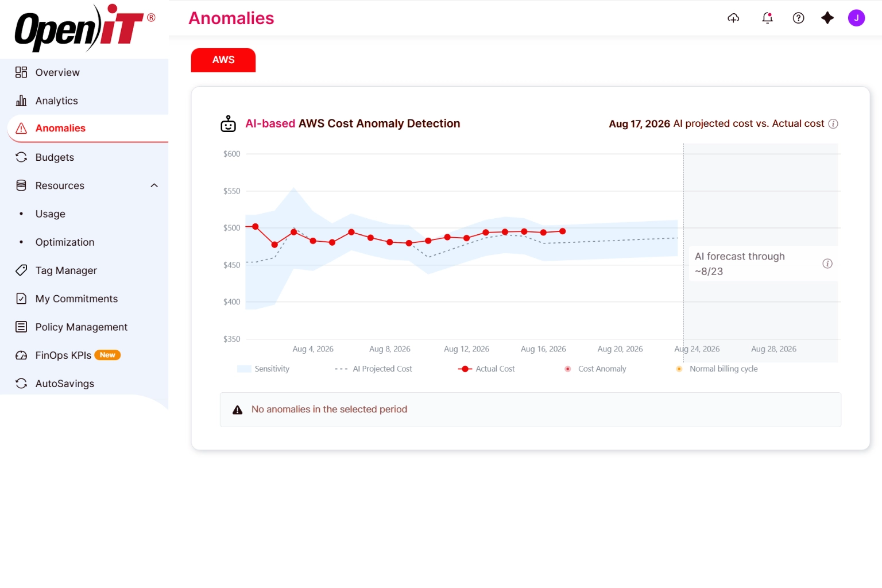Click the '$400' y-axis label
The image size is (882, 588).
pyautogui.click(x=232, y=302)
